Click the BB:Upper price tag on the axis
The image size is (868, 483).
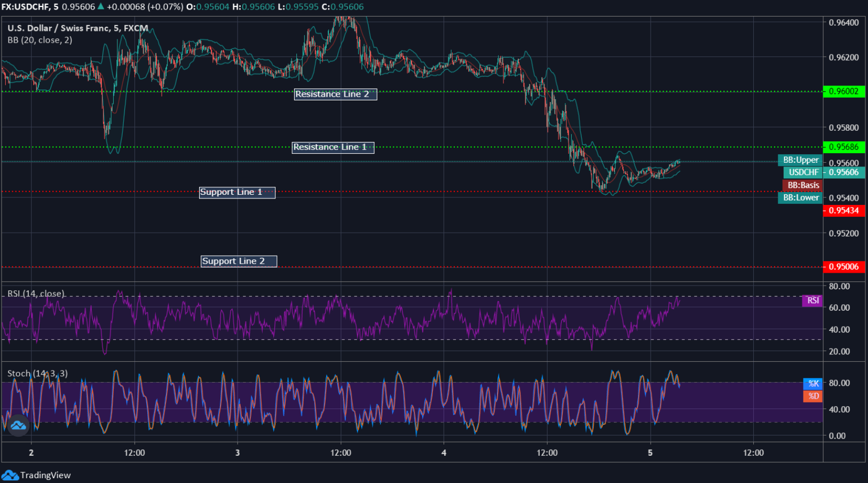tap(800, 160)
